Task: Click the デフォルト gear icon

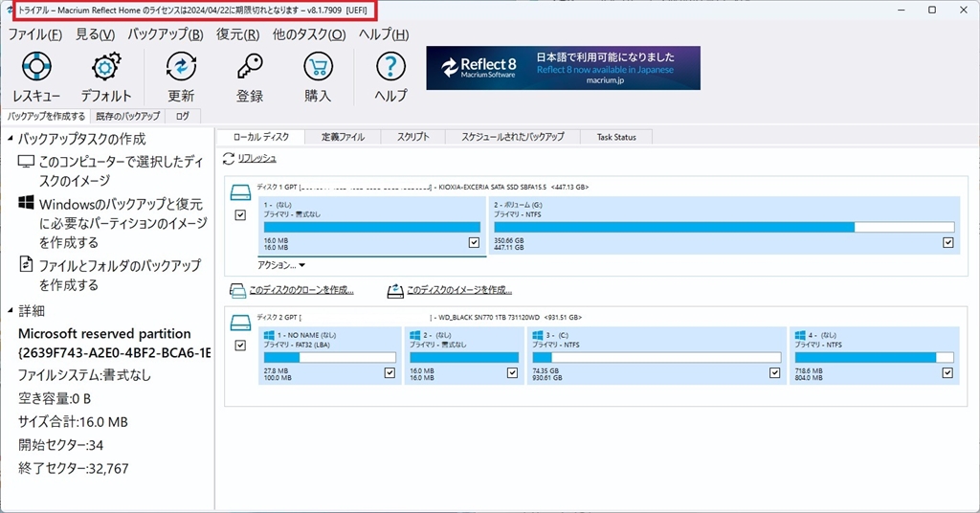Action: pos(105,66)
